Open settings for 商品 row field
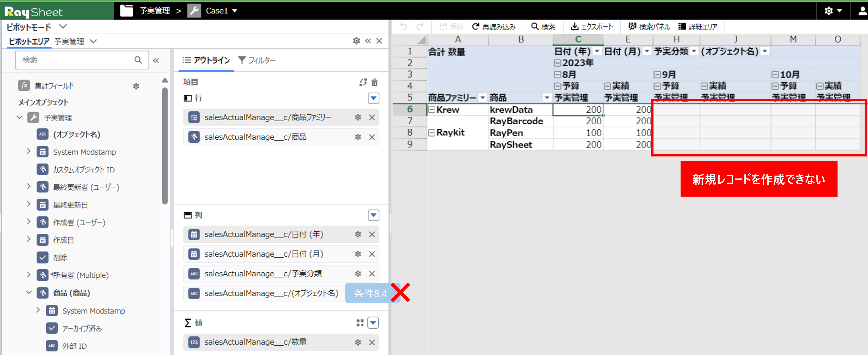The width and height of the screenshot is (868, 355). pyautogui.click(x=358, y=137)
